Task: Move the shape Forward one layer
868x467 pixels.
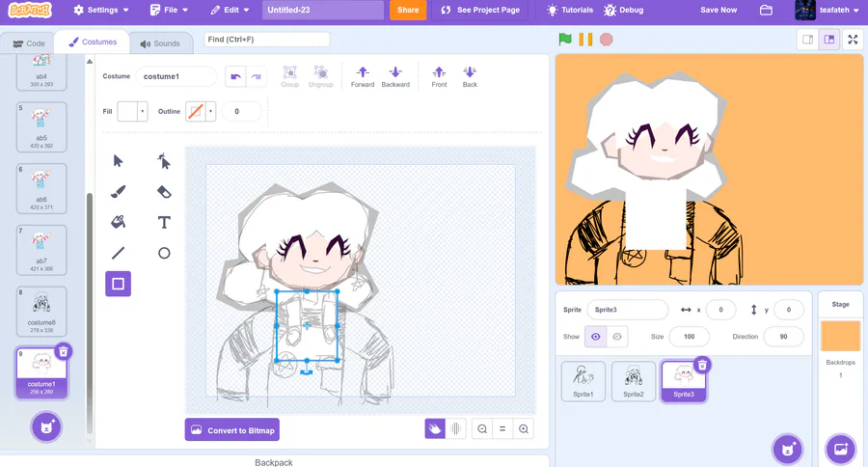Action: point(363,76)
